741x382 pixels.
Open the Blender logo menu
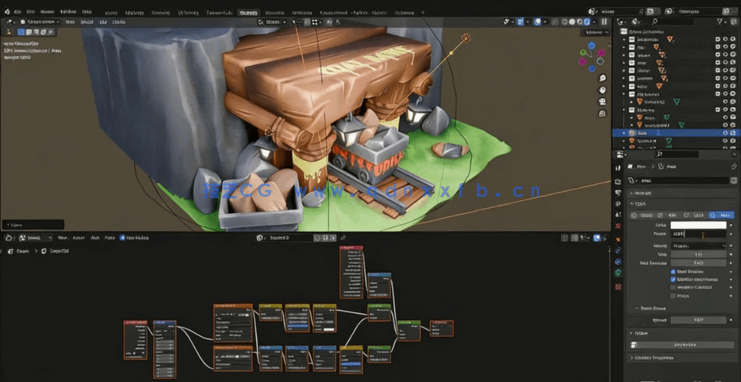[x=7, y=11]
